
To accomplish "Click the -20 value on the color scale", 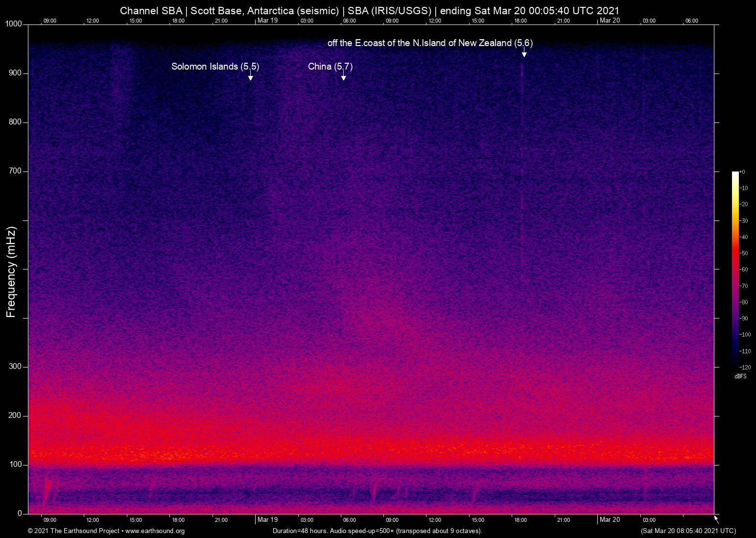I will (x=744, y=204).
